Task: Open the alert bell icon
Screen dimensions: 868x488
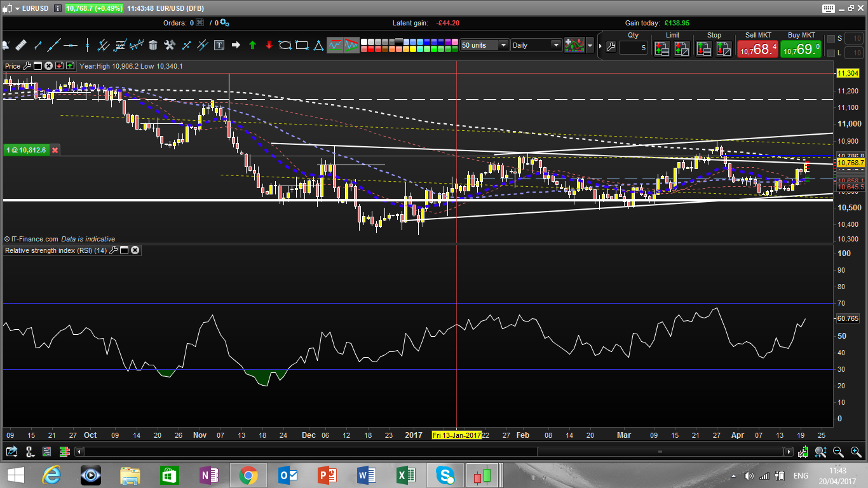Action: [x=5, y=45]
